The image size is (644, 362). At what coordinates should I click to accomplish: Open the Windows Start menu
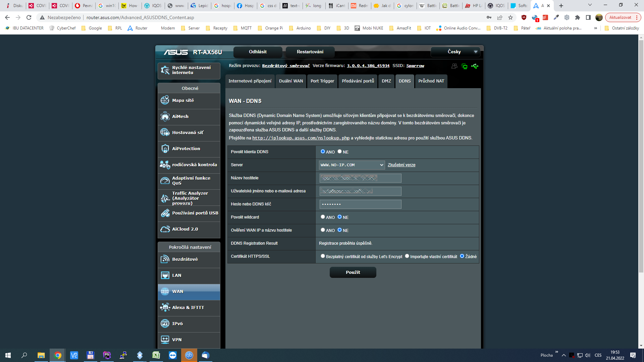coord(8,355)
